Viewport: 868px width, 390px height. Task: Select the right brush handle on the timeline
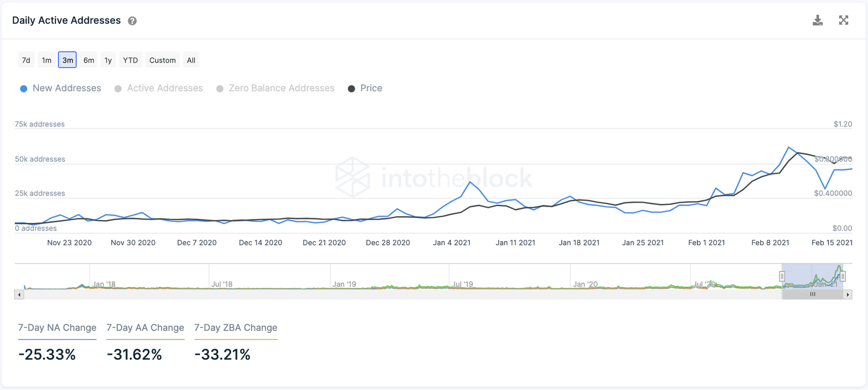[x=843, y=276]
